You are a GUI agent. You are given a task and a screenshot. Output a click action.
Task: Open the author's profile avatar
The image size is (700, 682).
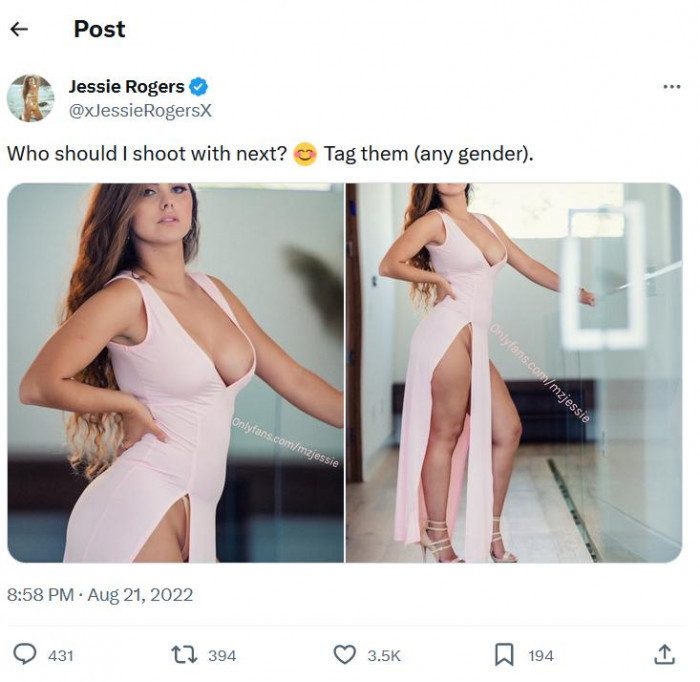pos(30,98)
